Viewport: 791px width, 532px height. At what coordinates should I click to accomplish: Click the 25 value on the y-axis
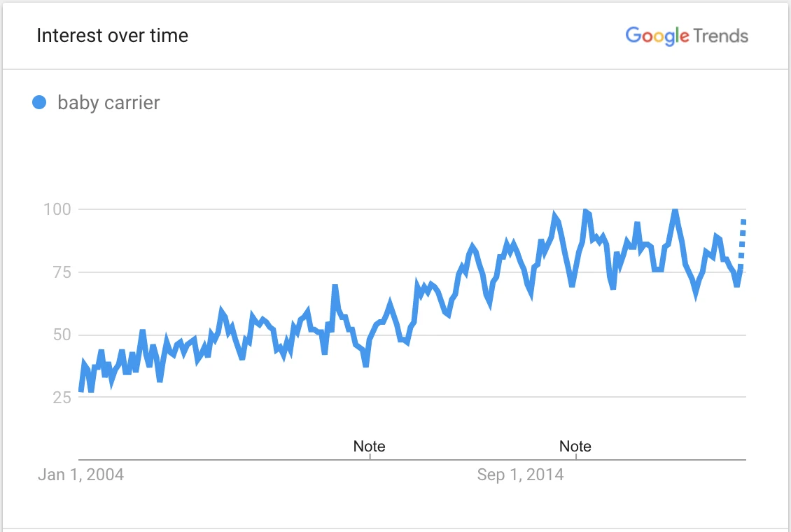[61, 398]
